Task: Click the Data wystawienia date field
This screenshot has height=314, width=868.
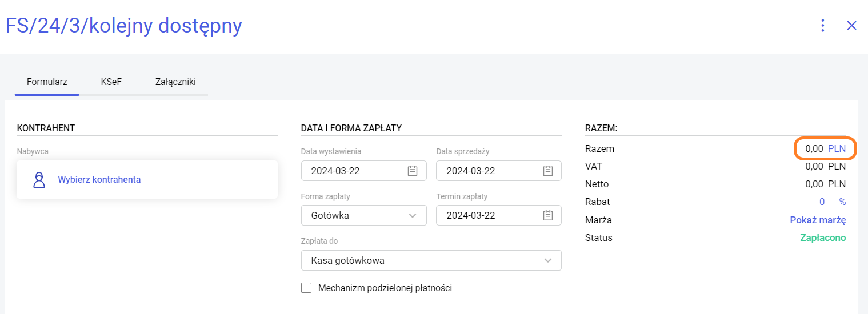Action: click(355, 171)
